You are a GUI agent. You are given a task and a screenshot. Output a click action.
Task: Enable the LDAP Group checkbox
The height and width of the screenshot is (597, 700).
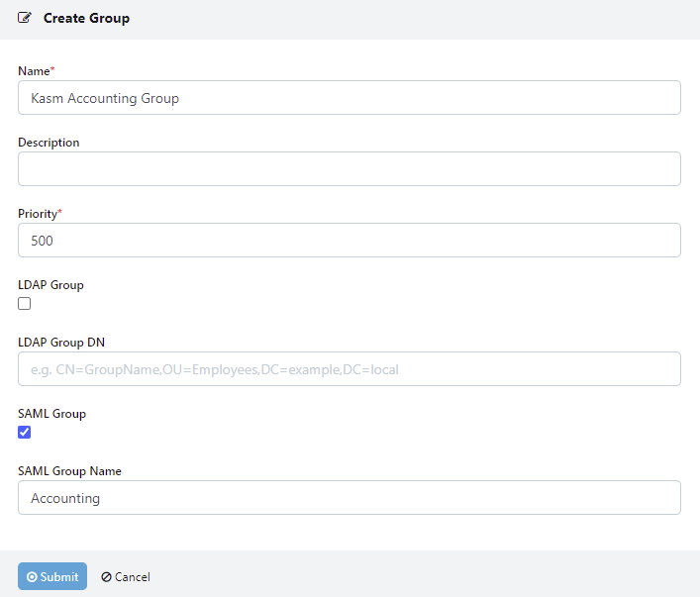pos(25,304)
